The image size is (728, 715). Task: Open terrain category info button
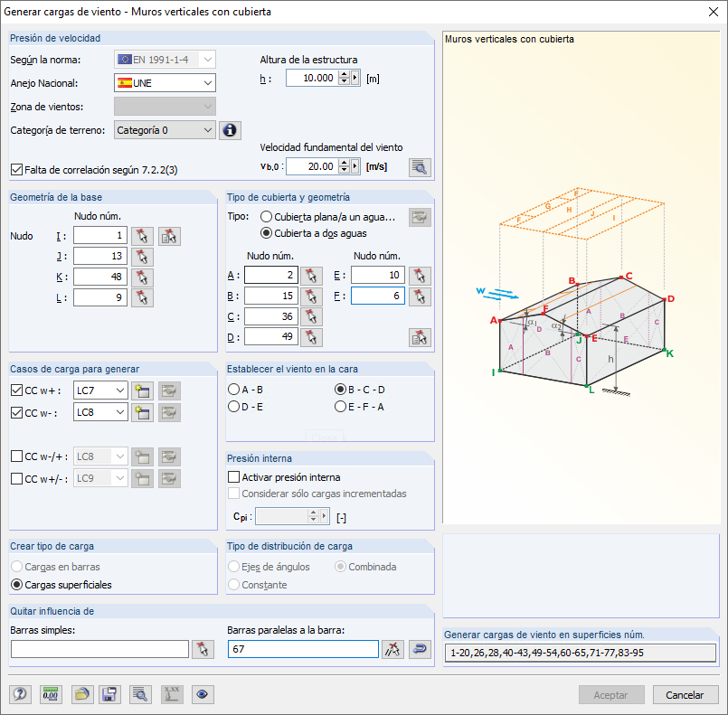tap(230, 130)
